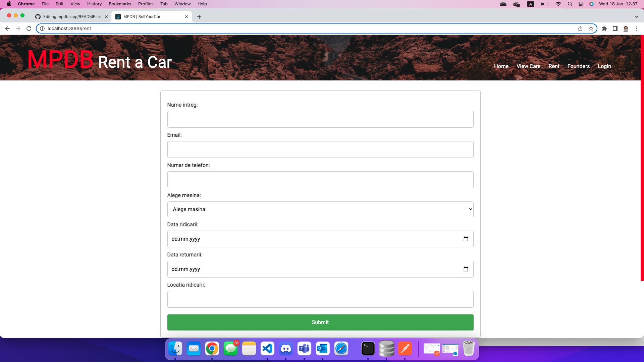
Task: Launch Terminal from the dock
Action: coord(368,349)
